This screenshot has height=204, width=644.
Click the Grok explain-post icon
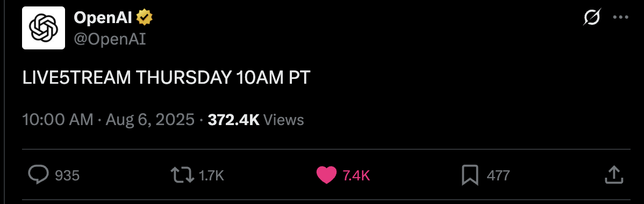[x=592, y=17]
